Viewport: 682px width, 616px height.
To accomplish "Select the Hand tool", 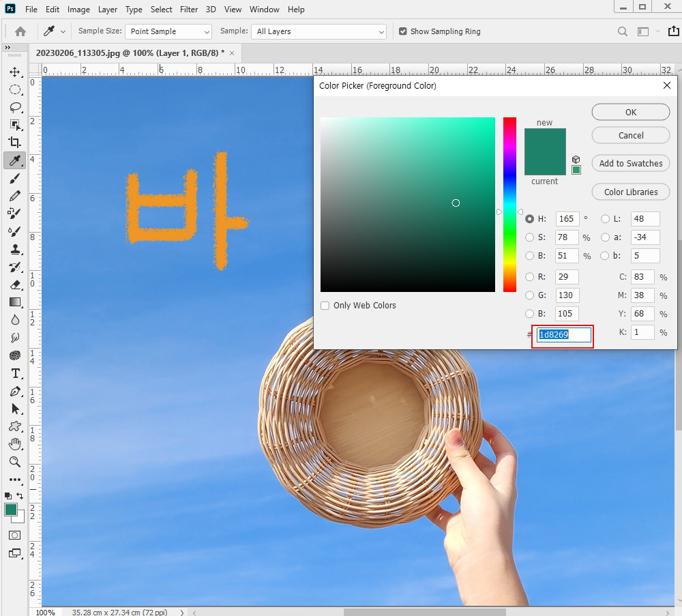I will coord(15,444).
